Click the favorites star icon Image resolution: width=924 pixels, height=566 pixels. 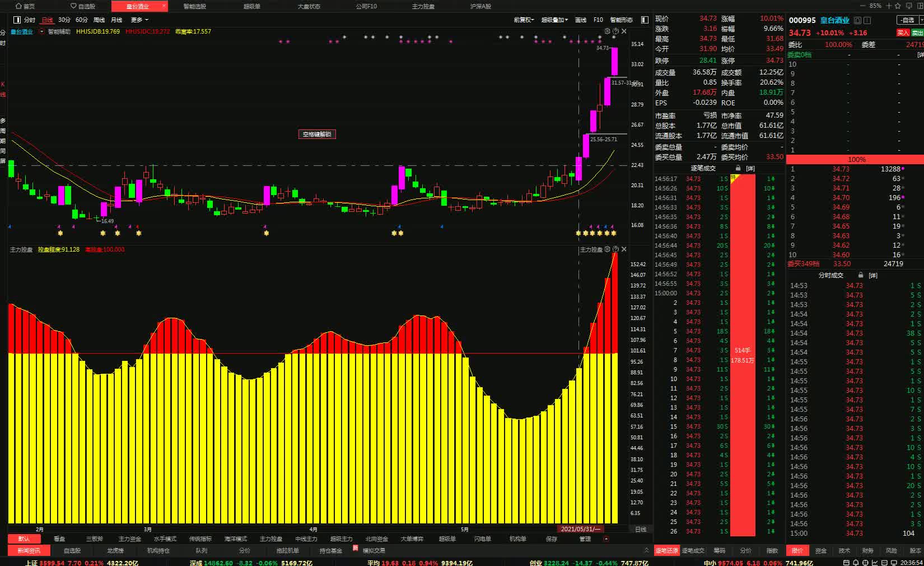[898, 6]
